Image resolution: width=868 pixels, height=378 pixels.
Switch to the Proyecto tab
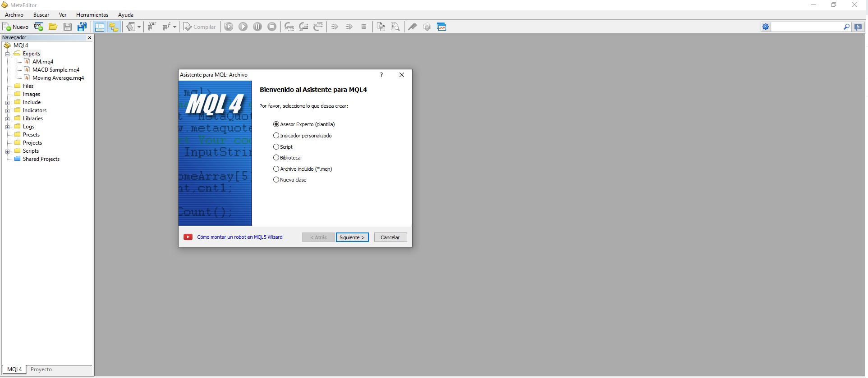(41, 369)
